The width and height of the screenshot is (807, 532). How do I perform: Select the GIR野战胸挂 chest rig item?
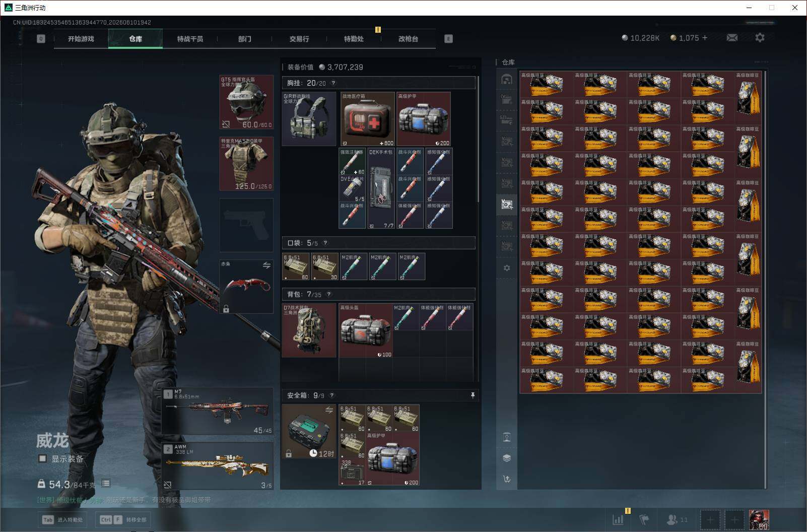tap(309, 119)
